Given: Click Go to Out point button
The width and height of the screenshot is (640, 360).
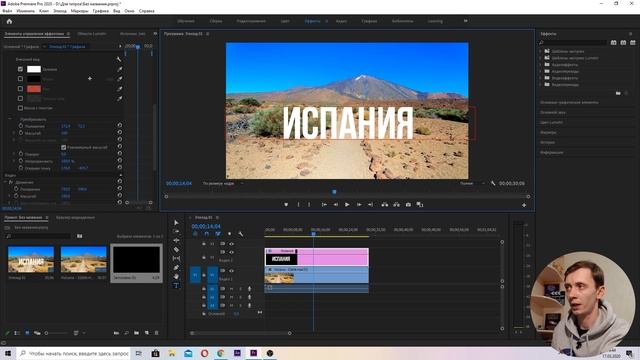Looking at the screenshot, I should tap(370, 204).
